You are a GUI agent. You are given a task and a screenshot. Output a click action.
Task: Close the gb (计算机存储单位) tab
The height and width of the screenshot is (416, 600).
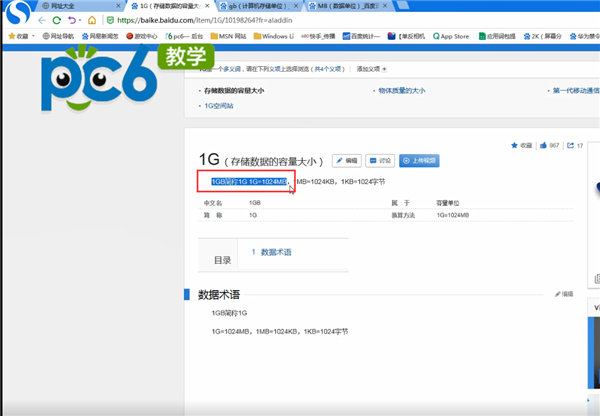pyautogui.click(x=296, y=6)
